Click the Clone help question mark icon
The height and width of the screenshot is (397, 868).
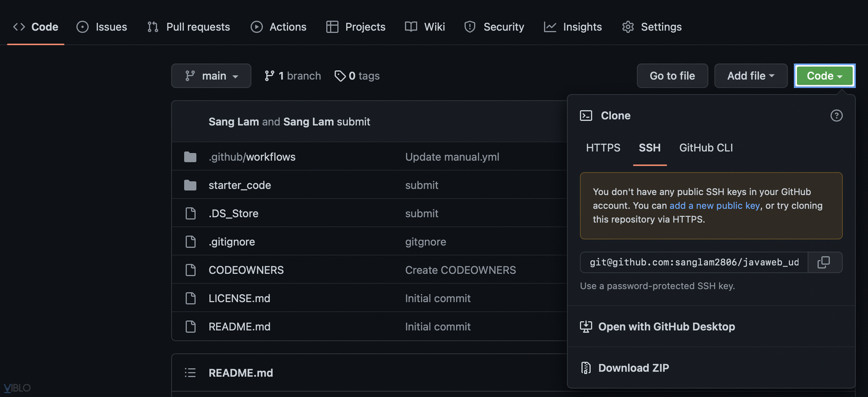pos(836,116)
